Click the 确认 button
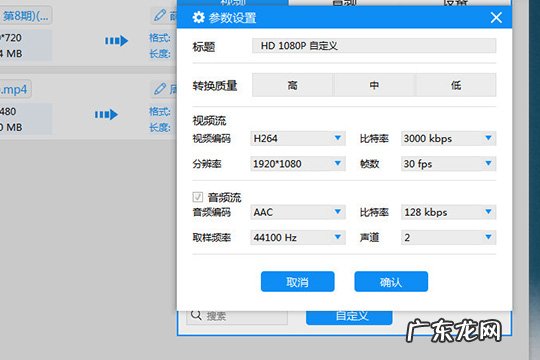540x360 pixels. pos(391,281)
